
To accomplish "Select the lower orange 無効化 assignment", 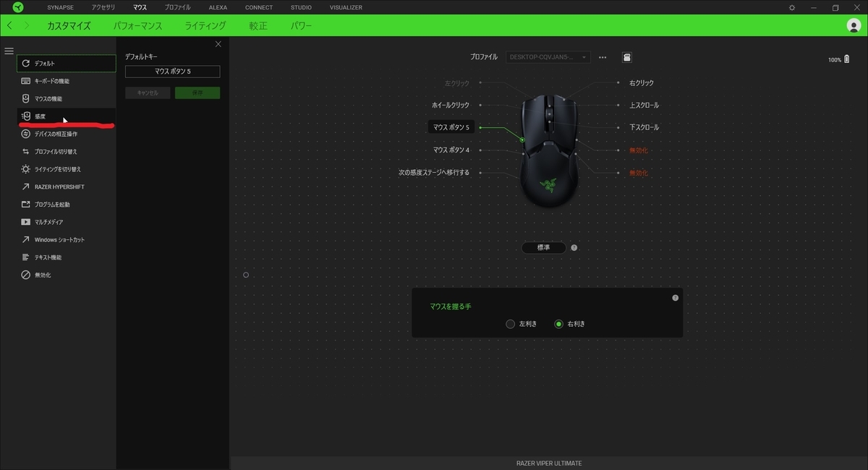I will 639,173.
